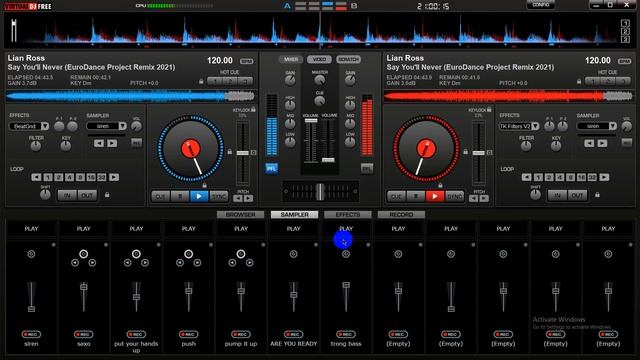640x360 pixels.
Task: Show the VIDEO panel
Action: point(319,60)
